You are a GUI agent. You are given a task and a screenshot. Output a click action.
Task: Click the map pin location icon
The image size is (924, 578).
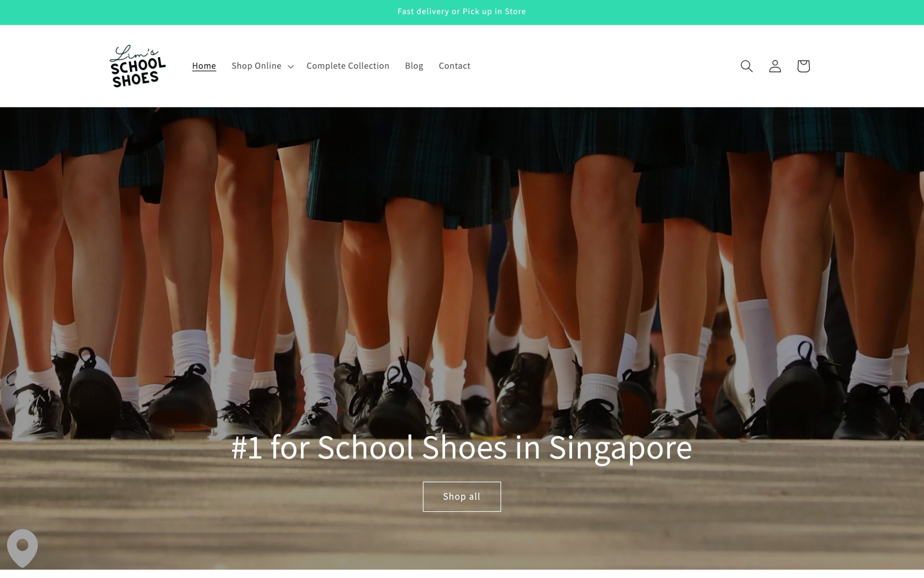(x=22, y=548)
